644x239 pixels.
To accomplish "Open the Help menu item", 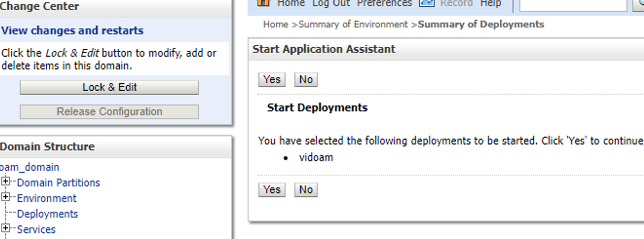I will tap(491, 3).
